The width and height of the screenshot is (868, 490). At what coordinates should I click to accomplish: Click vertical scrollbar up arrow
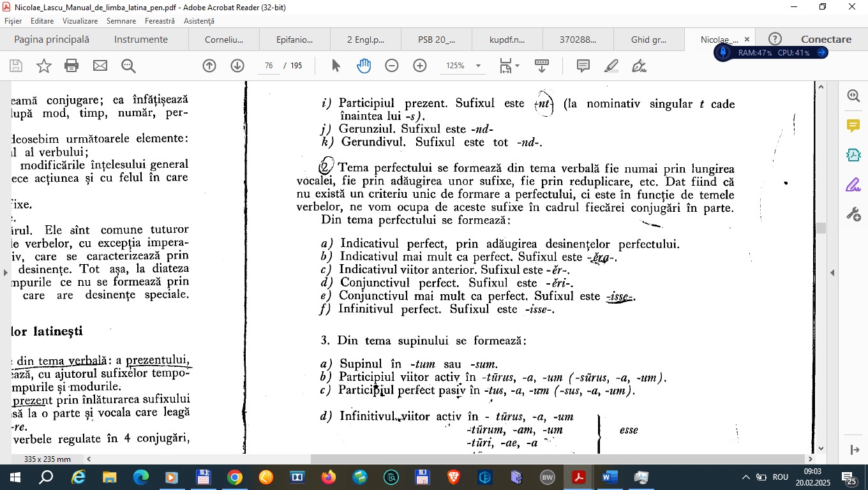(821, 87)
